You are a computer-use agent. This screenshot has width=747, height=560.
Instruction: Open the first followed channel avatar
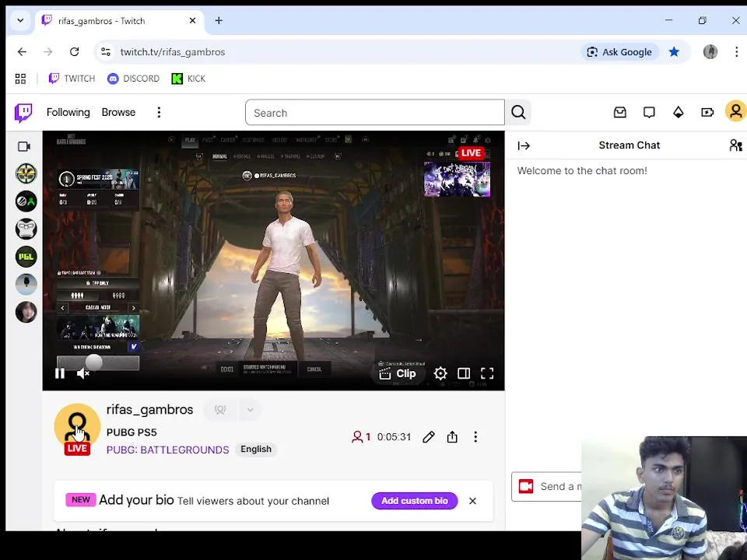point(26,173)
